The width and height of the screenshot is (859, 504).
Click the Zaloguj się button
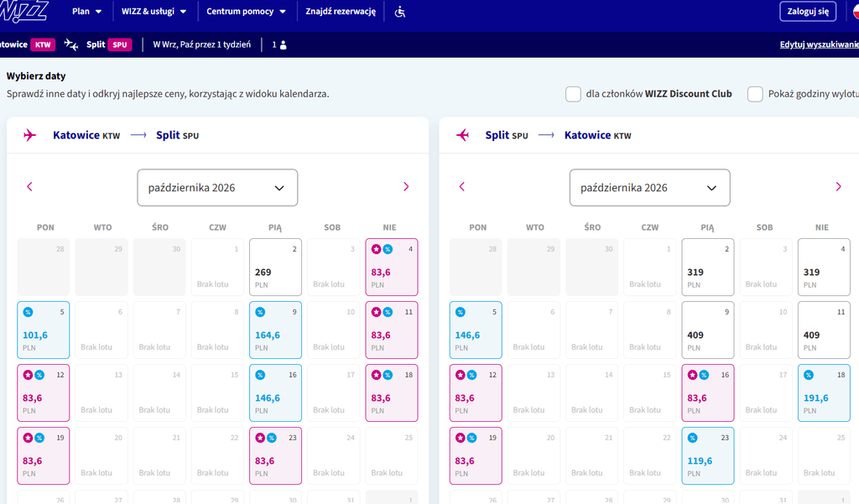(x=808, y=12)
